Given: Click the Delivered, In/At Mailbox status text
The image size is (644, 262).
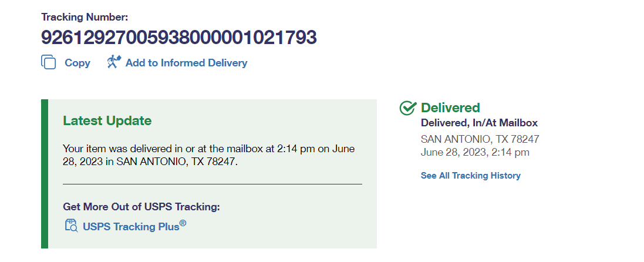Looking at the screenshot, I should [x=479, y=123].
